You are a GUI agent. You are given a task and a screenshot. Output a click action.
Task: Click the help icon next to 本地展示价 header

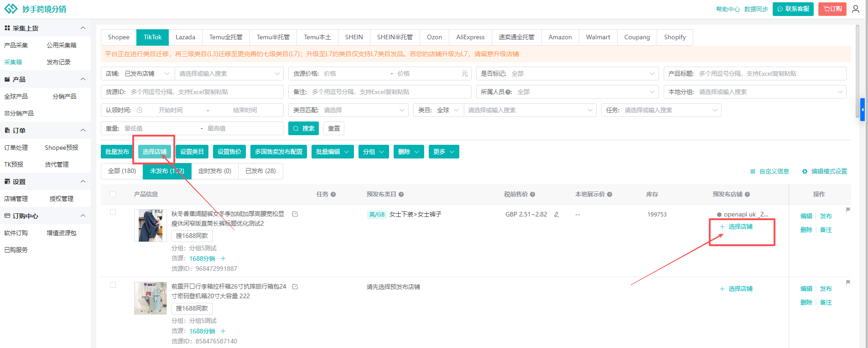610,195
